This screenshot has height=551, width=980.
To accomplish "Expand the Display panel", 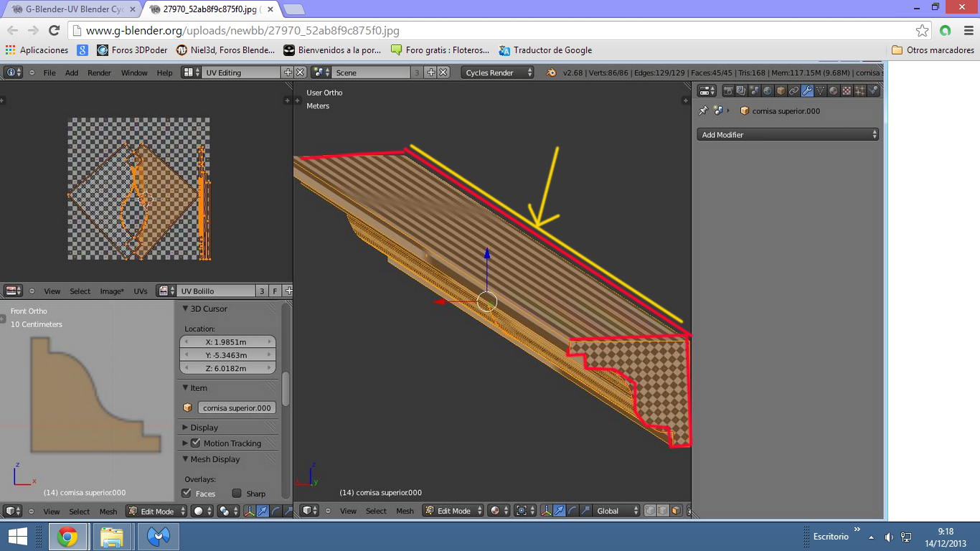I will pos(204,428).
